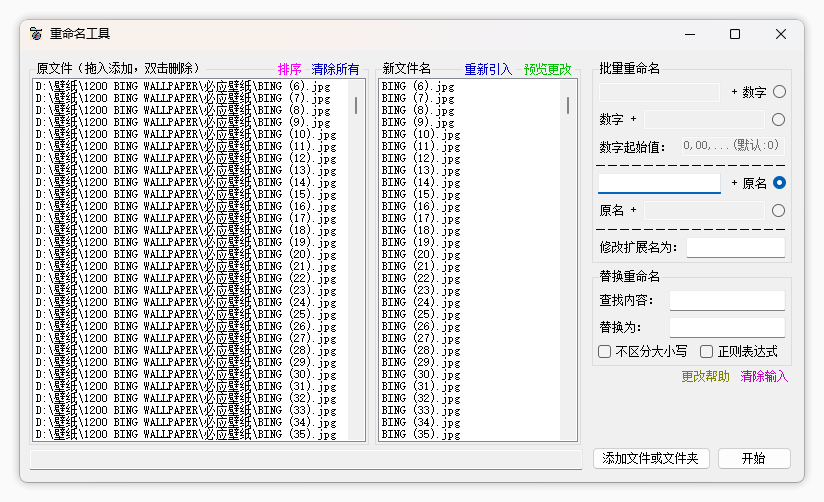The image size is (824, 502).
Task: Click the 排序 link
Action: coord(289,70)
